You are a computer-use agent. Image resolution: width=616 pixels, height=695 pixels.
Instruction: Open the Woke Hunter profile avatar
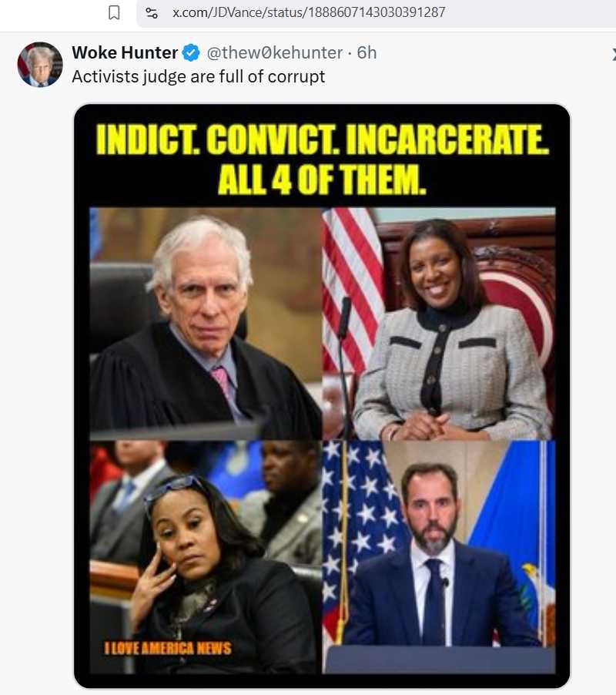coord(40,64)
